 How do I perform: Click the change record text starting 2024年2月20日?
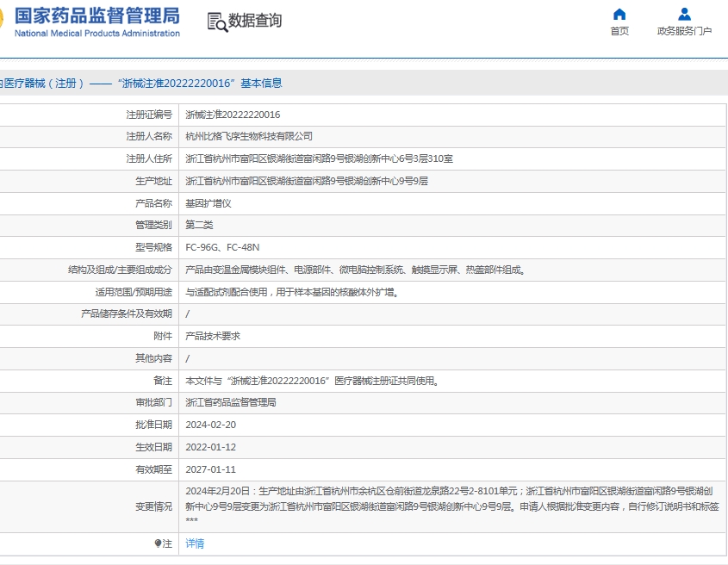coord(451,506)
